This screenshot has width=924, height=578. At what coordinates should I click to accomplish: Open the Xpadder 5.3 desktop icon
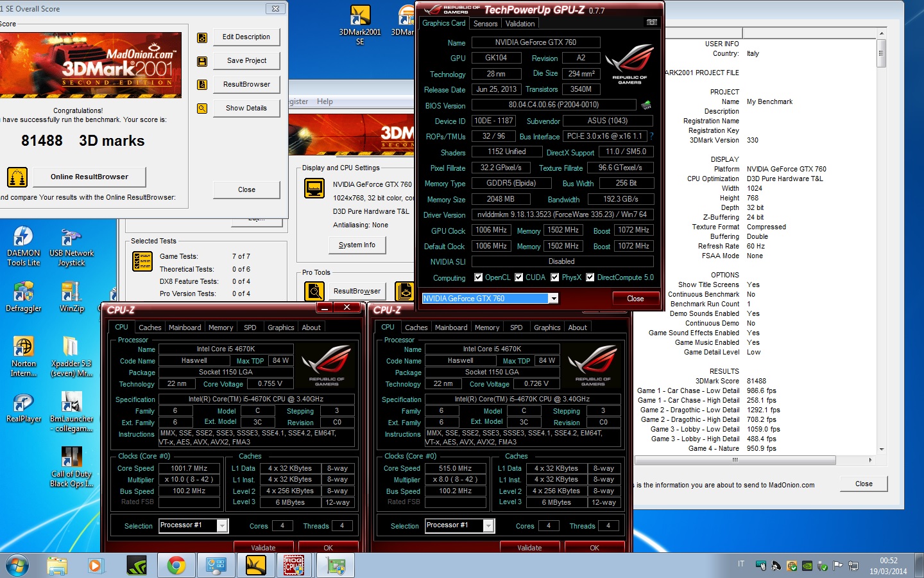click(71, 357)
